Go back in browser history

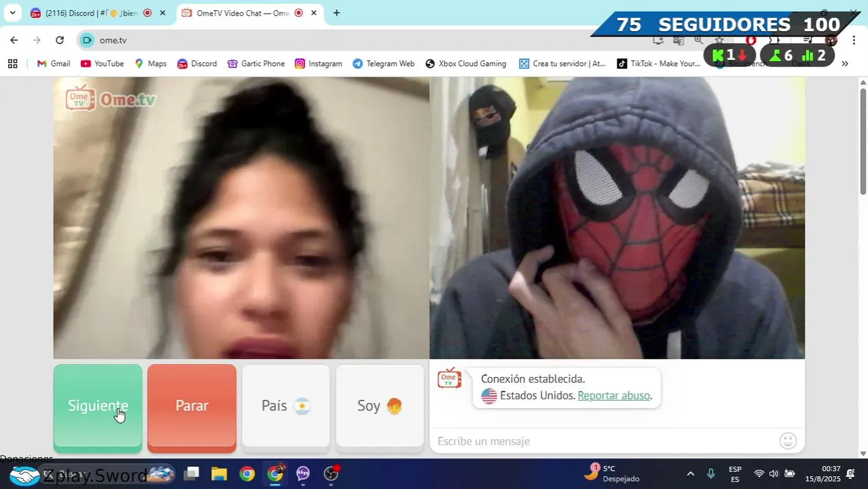click(14, 40)
